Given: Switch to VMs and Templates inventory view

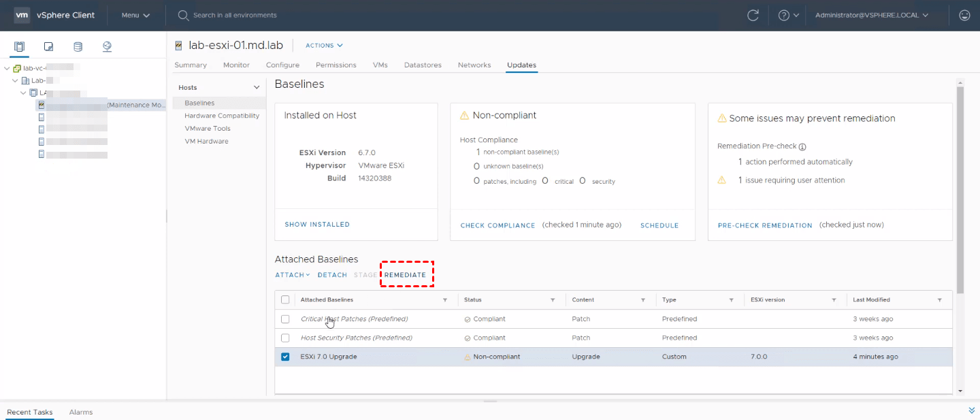Looking at the screenshot, I should tap(48, 47).
